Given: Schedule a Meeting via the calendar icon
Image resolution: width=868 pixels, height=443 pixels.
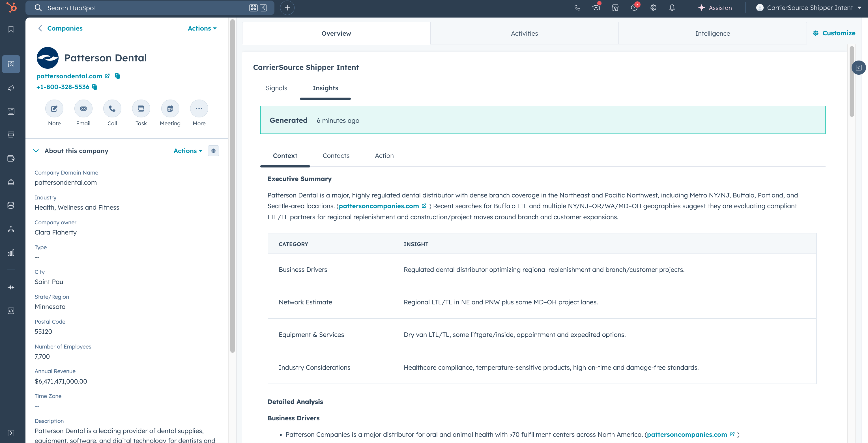Looking at the screenshot, I should point(170,108).
